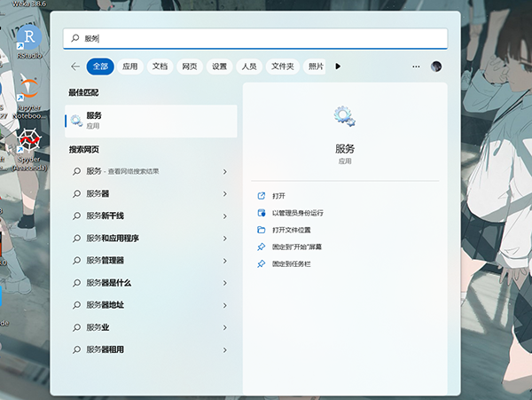532x400 pixels.
Task: Click the 服务 title in preview pane
Action: (345, 149)
